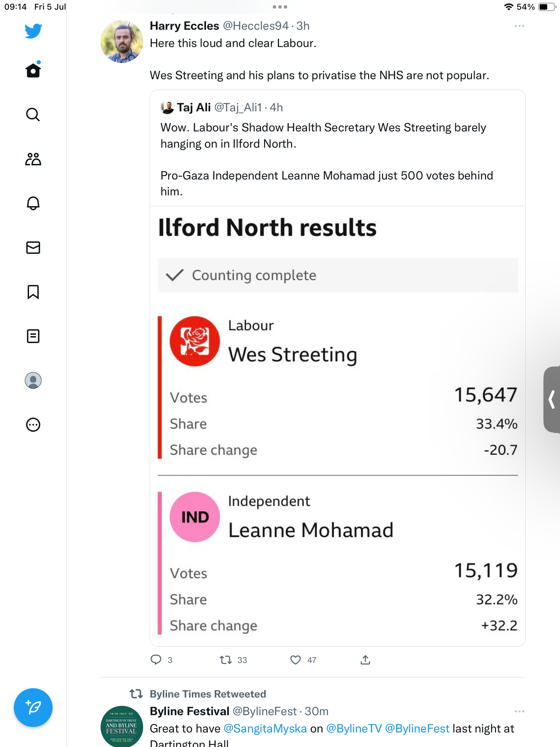Screen dimensions: 560x747
Task: Retweet Harry Eccles' tweet
Action: pos(226,660)
